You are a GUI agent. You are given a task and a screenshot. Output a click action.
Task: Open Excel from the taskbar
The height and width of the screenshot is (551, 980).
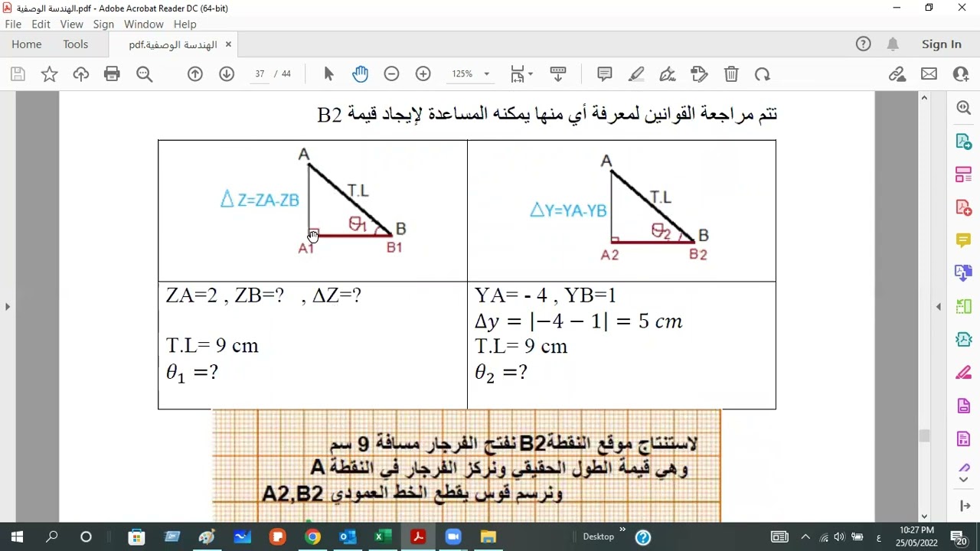click(383, 537)
